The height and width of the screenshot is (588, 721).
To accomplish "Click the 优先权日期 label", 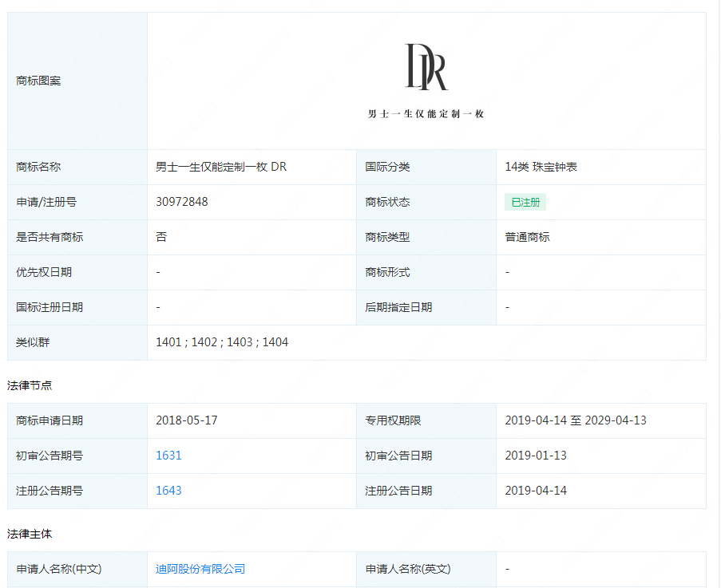I will (44, 272).
